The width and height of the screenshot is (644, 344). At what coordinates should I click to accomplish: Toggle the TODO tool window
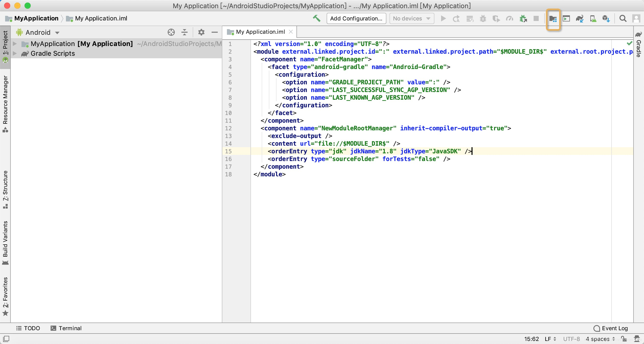pos(28,328)
